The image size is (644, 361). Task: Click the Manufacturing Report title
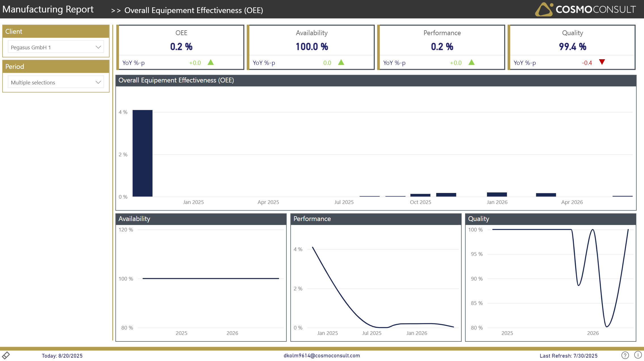tap(48, 9)
